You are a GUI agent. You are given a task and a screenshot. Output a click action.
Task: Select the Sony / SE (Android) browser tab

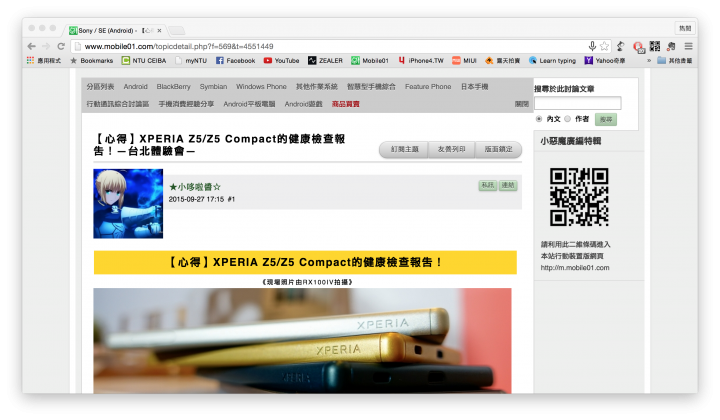115,30
